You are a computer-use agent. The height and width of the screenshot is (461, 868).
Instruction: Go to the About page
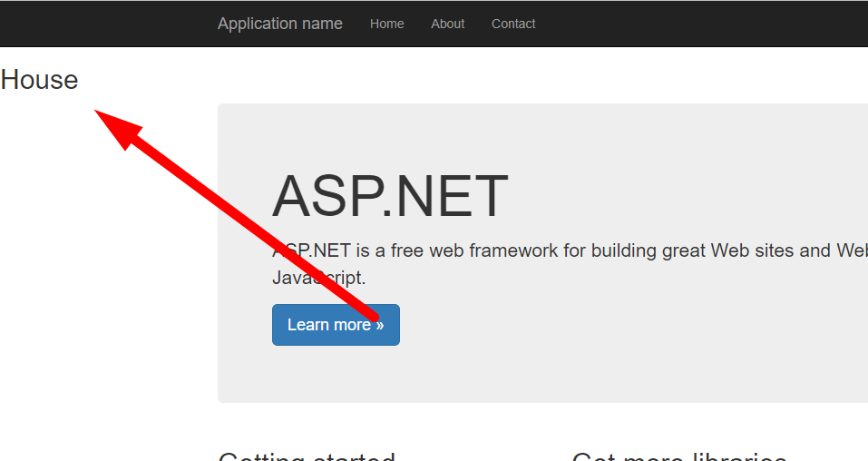[447, 24]
